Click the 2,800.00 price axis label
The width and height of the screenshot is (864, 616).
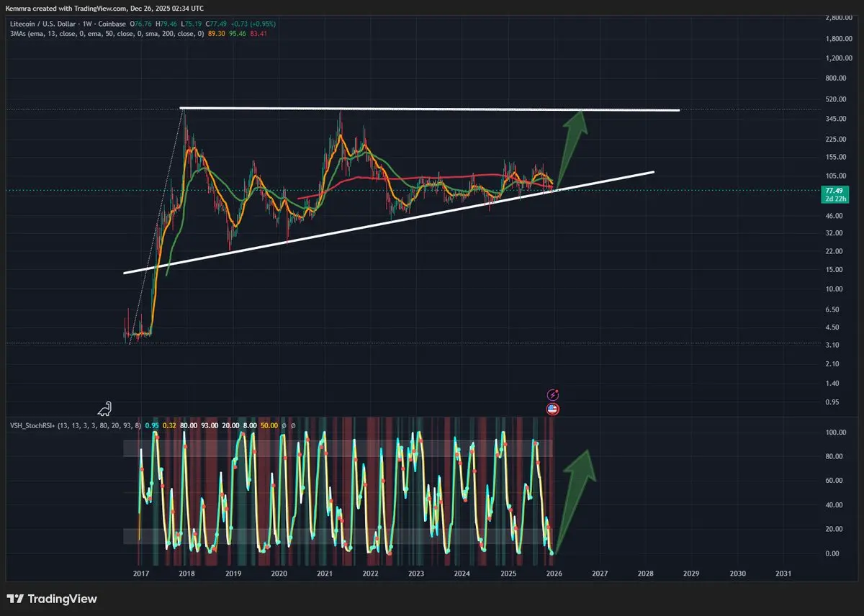(x=839, y=17)
